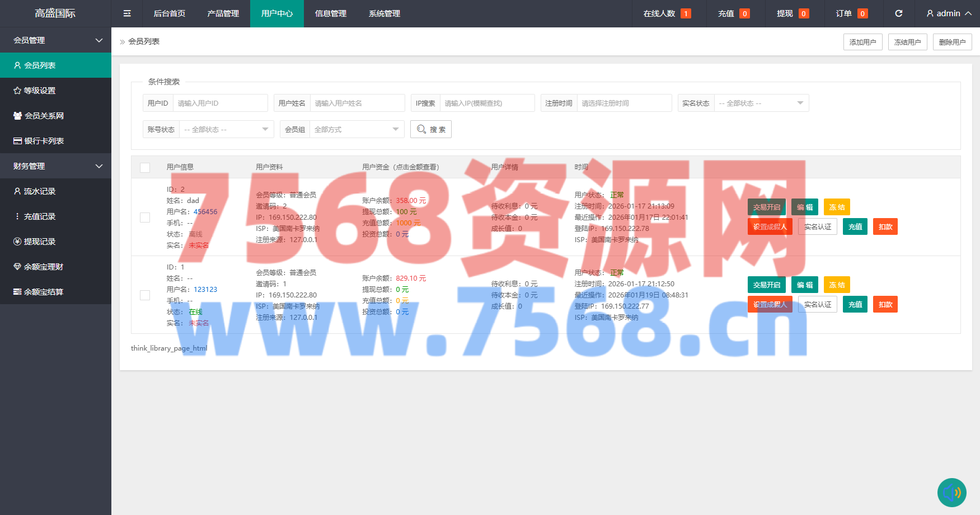Open the 系统管理 top menu
Viewport: 980px width, 515px height.
coord(384,13)
